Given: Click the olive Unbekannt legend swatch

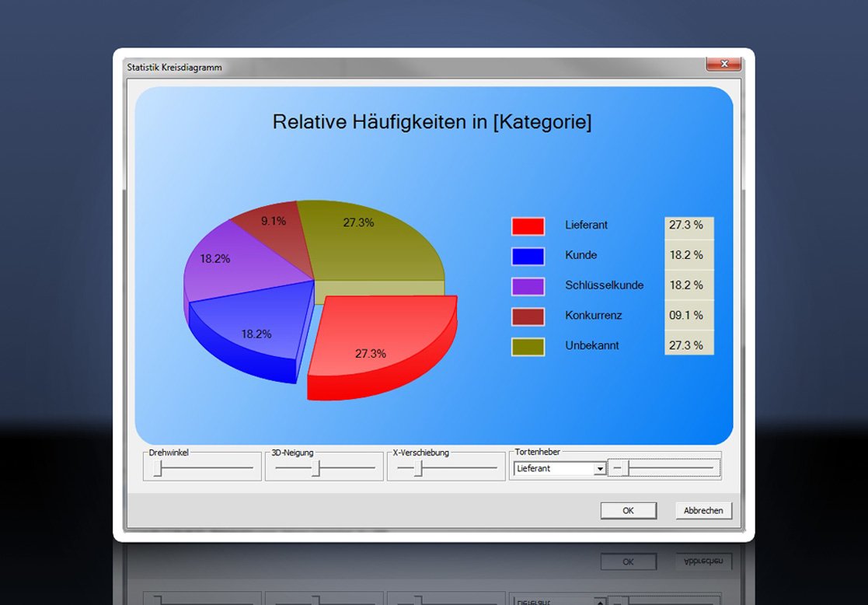Looking at the screenshot, I should pyautogui.click(x=528, y=346).
